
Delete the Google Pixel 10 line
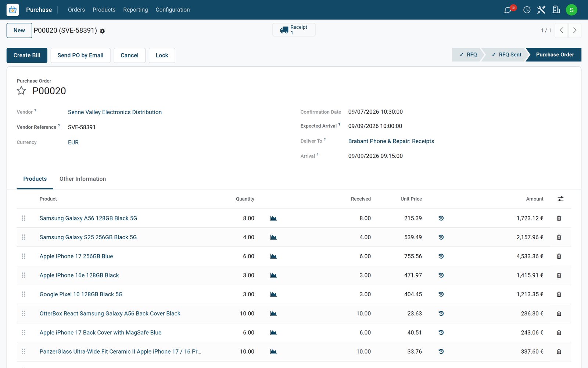[559, 294]
